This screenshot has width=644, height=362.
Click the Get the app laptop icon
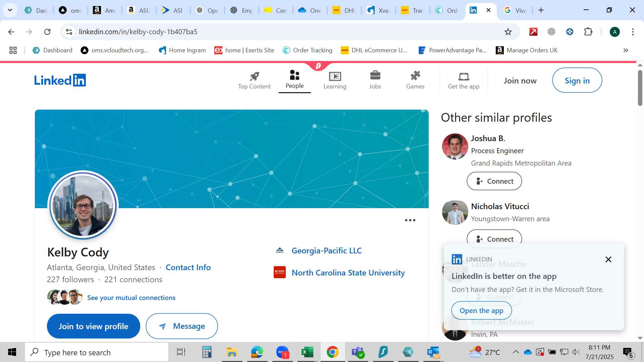tap(464, 77)
